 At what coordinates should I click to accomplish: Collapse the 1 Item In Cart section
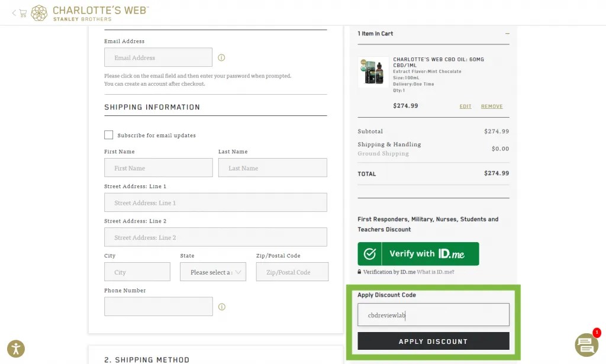pyautogui.click(x=508, y=34)
